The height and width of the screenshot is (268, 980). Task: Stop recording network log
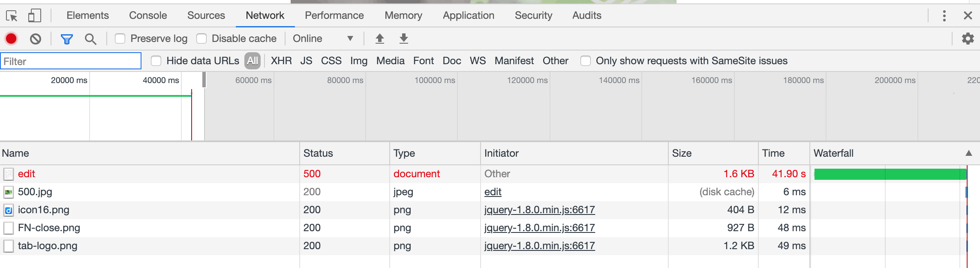11,39
